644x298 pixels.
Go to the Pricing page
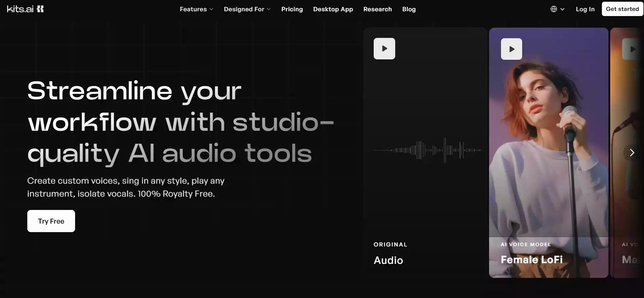coord(292,9)
